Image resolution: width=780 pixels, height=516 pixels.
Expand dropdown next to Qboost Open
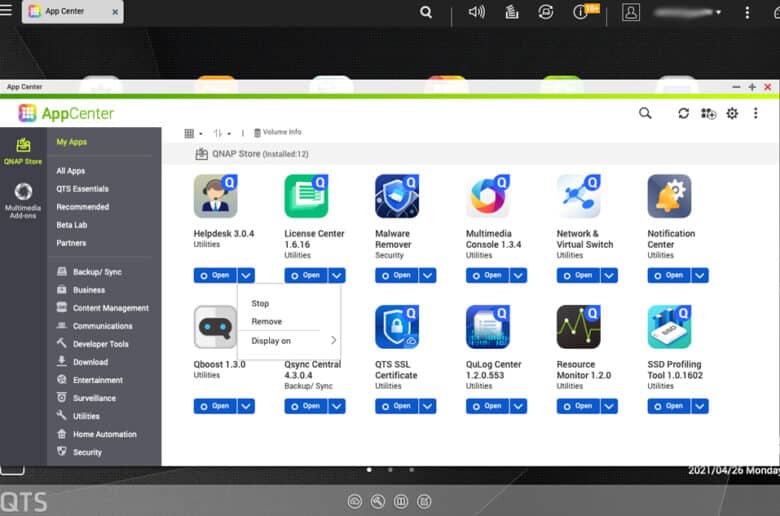coord(246,406)
